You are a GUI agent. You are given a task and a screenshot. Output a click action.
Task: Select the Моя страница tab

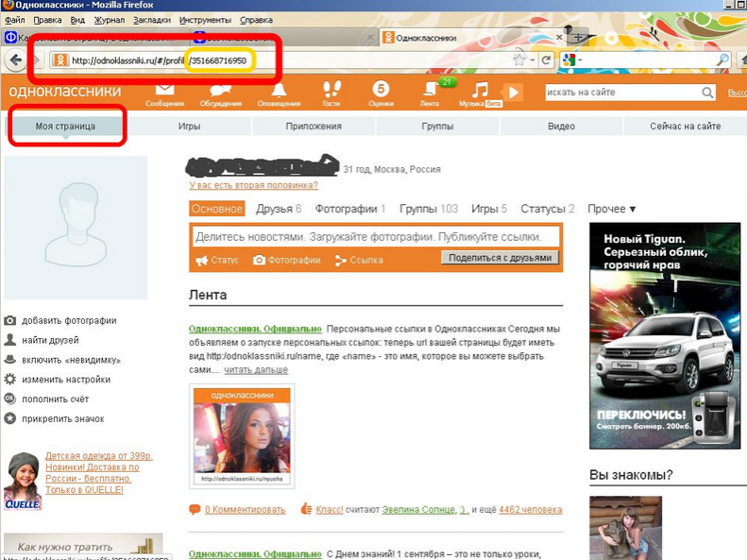pos(65,127)
